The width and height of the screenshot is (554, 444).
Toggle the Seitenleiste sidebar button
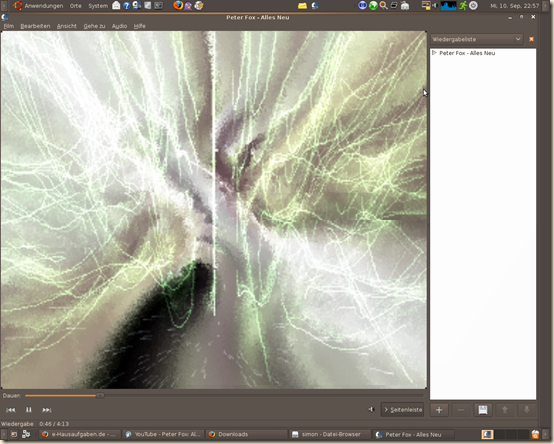tap(402, 410)
